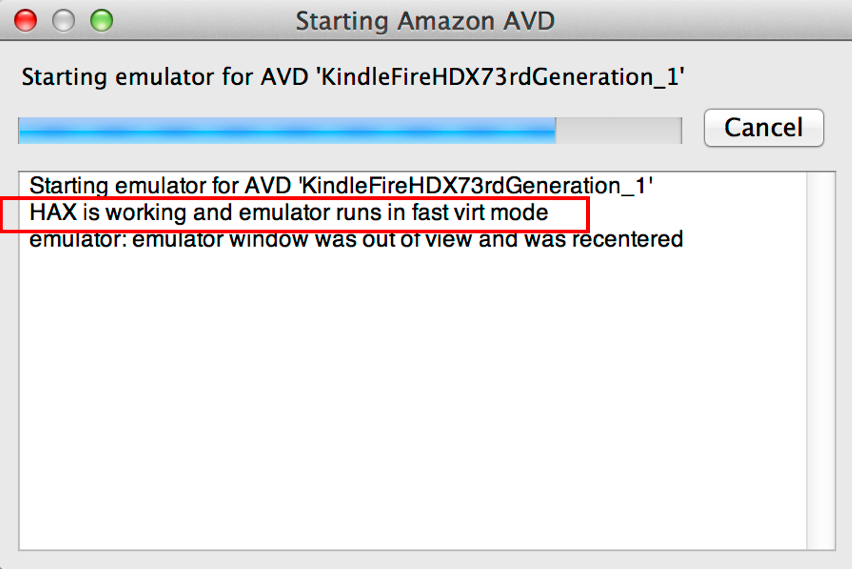Screen dimensions: 852x569
Task: Click the filled blue part of progress bar
Action: (286, 130)
